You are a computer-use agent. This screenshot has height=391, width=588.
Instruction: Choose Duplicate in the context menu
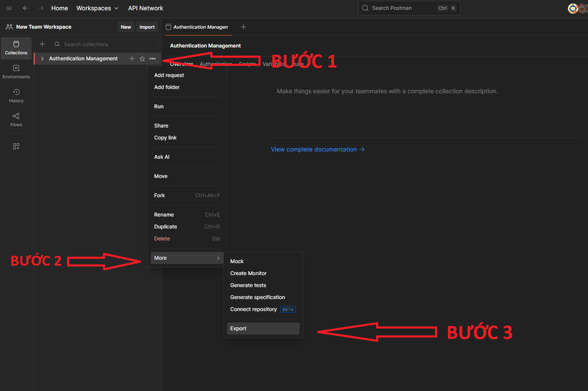tap(166, 227)
